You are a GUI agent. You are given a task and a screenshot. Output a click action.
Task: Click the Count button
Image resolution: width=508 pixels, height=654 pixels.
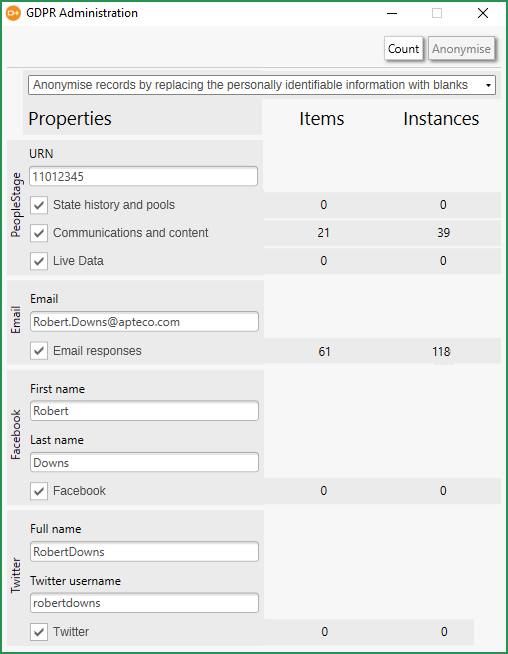403,49
